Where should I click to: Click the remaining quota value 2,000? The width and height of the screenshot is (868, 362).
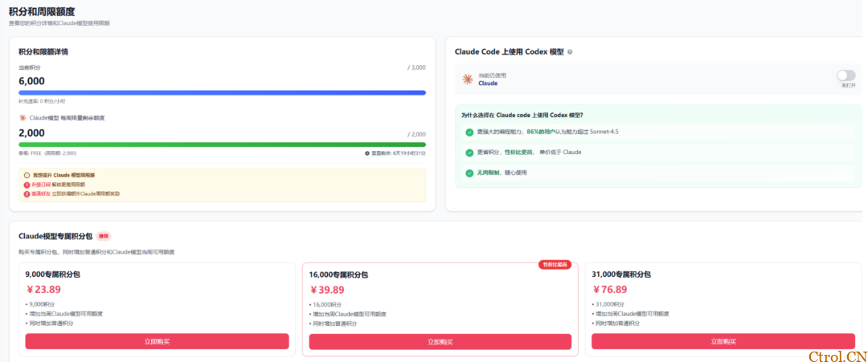(31, 133)
